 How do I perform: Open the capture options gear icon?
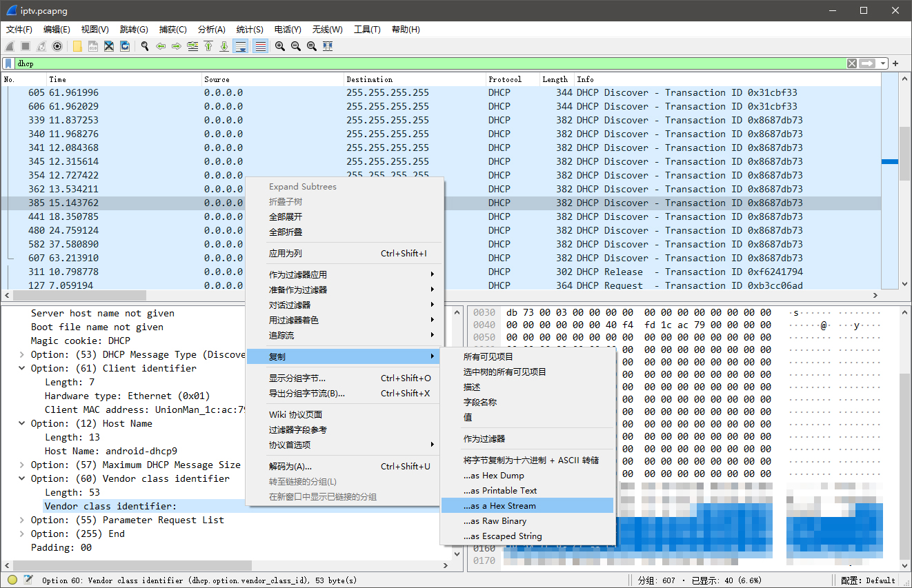57,46
